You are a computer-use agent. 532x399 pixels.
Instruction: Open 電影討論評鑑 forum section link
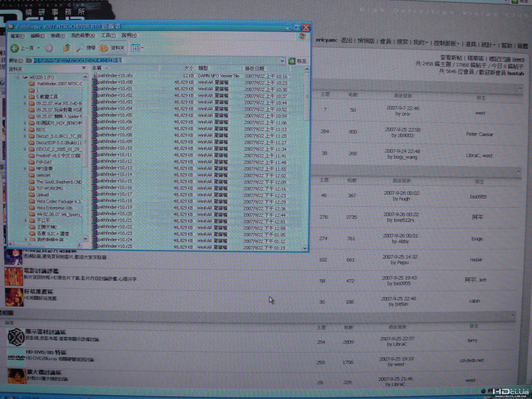point(41,271)
